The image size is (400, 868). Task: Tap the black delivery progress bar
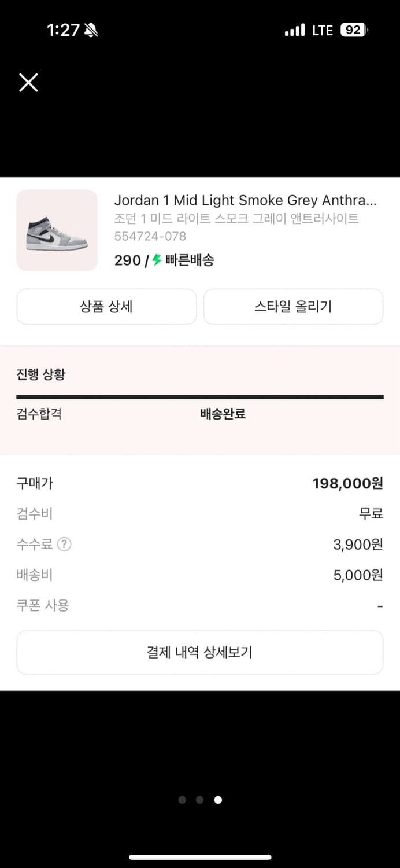click(x=200, y=397)
